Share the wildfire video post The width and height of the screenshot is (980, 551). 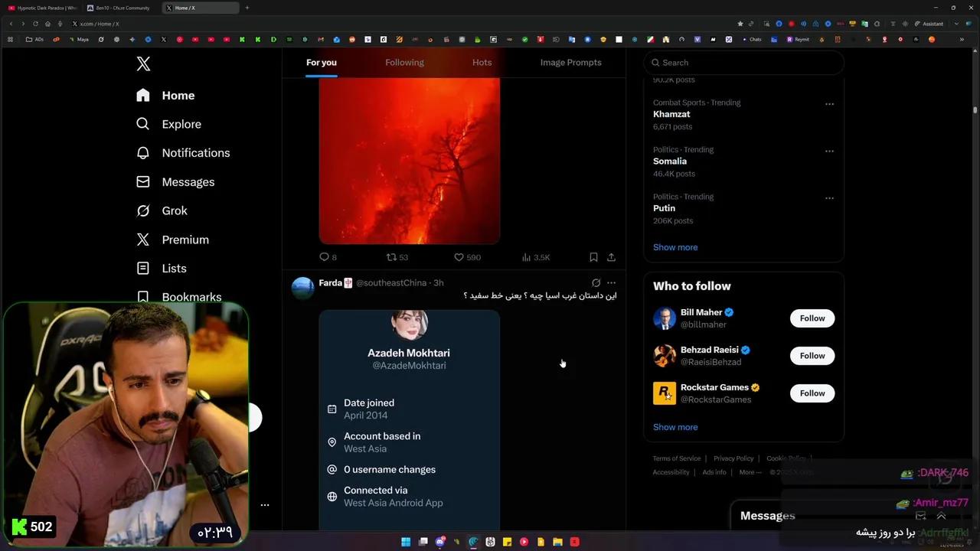pyautogui.click(x=611, y=257)
